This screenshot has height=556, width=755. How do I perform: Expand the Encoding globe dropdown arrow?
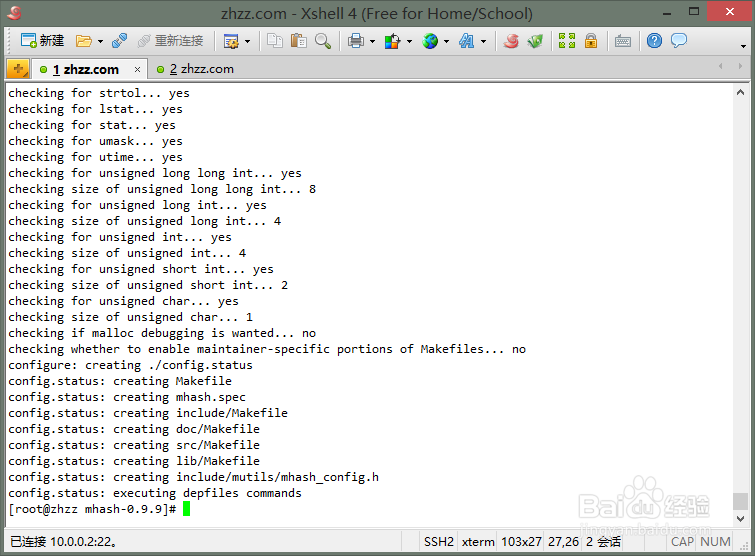pos(446,42)
